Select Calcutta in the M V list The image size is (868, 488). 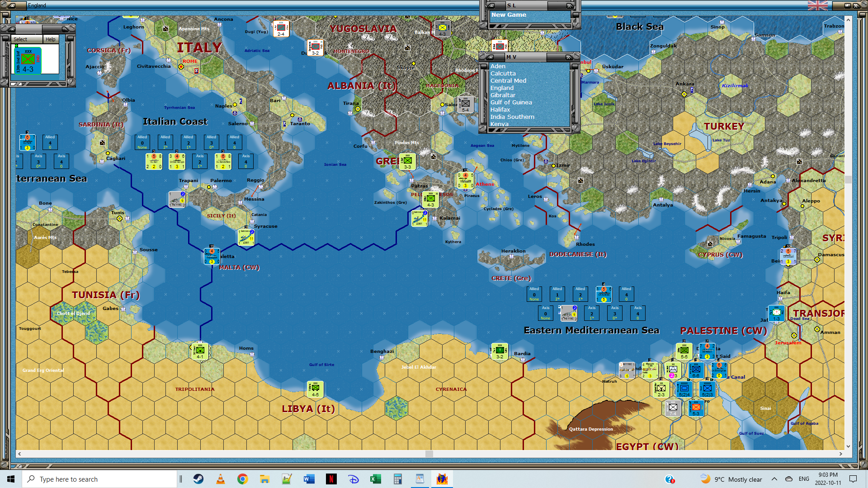pyautogui.click(x=503, y=73)
